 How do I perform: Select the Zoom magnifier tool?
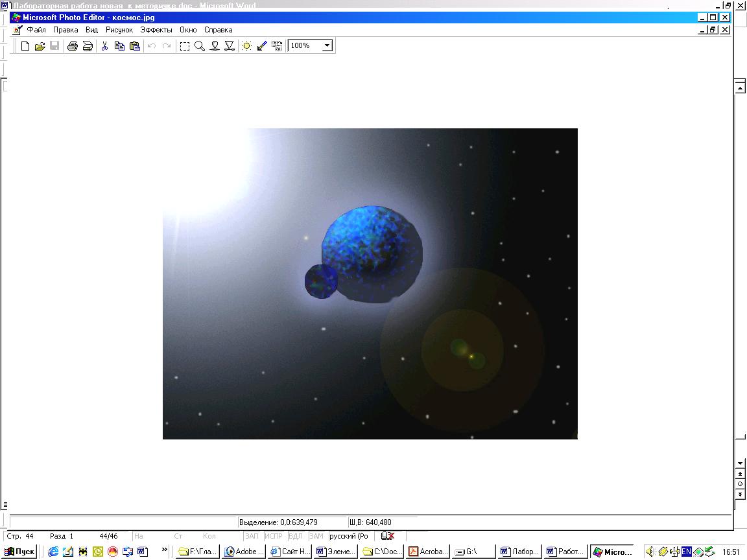(200, 46)
